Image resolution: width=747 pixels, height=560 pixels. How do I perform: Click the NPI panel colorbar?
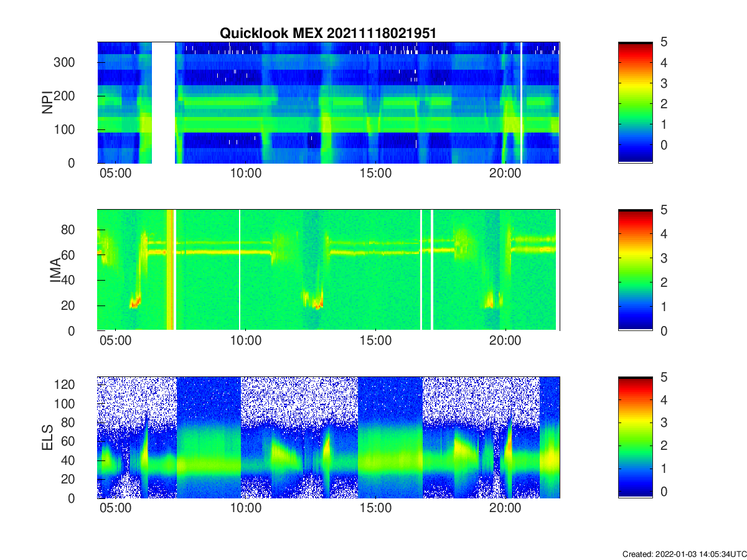[x=635, y=102]
